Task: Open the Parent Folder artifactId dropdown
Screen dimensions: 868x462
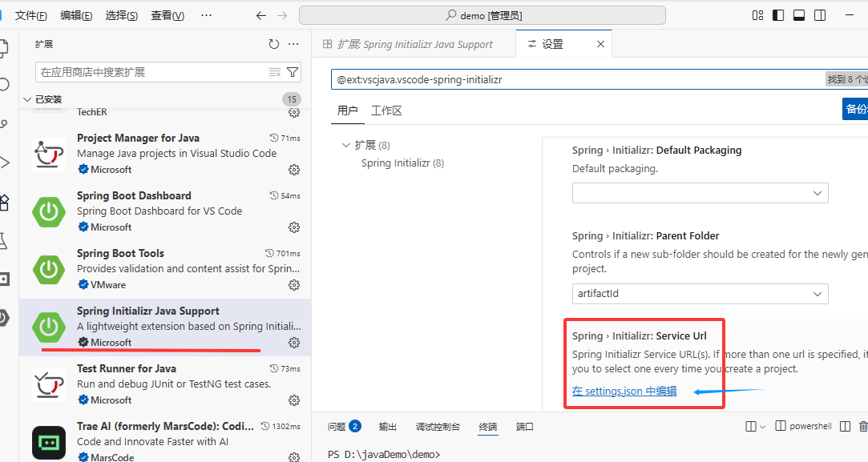Action: [x=700, y=294]
